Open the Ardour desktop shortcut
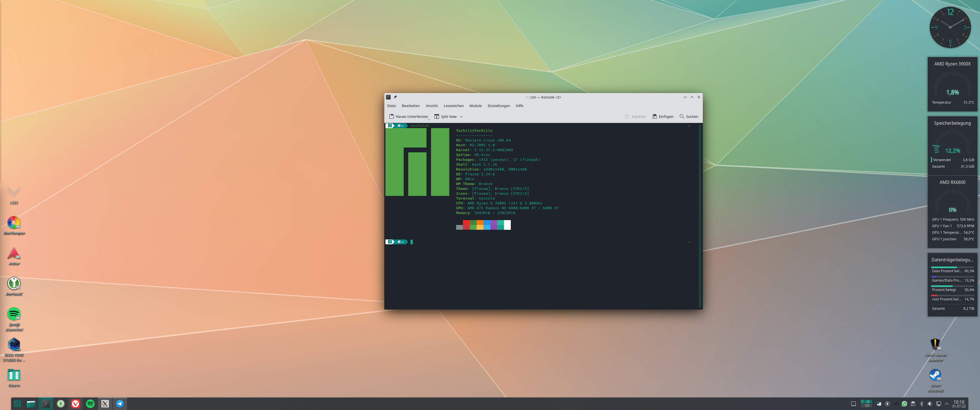Image resolution: width=980 pixels, height=410 pixels. click(14, 256)
